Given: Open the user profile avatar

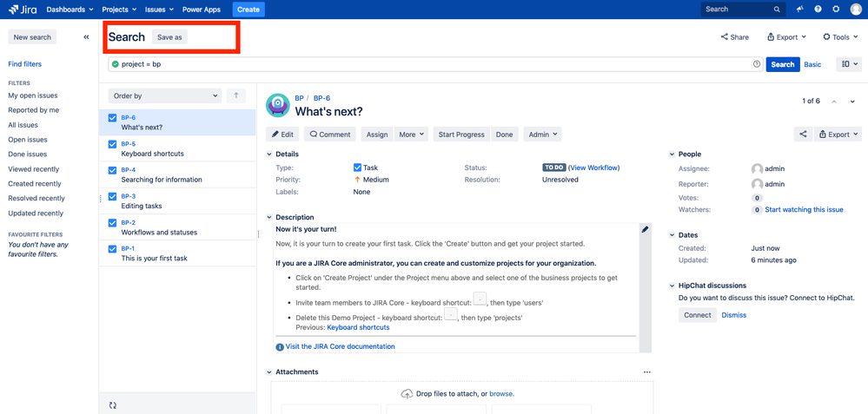Looking at the screenshot, I should [x=856, y=10].
